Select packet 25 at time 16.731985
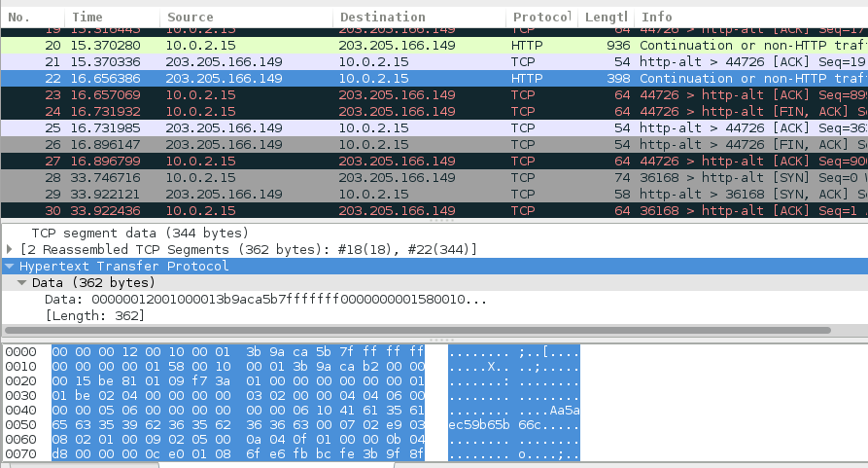Screen dimensions: 868x468 pyautogui.click(x=434, y=128)
